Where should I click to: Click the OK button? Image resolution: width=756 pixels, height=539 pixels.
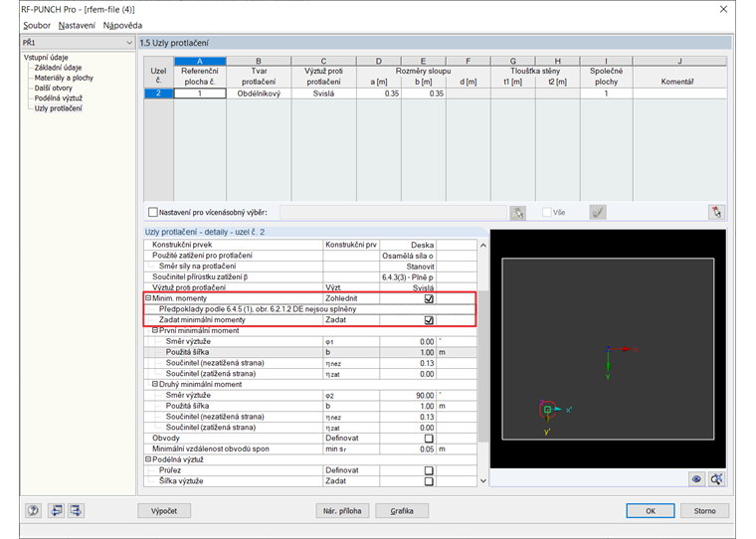[651, 510]
